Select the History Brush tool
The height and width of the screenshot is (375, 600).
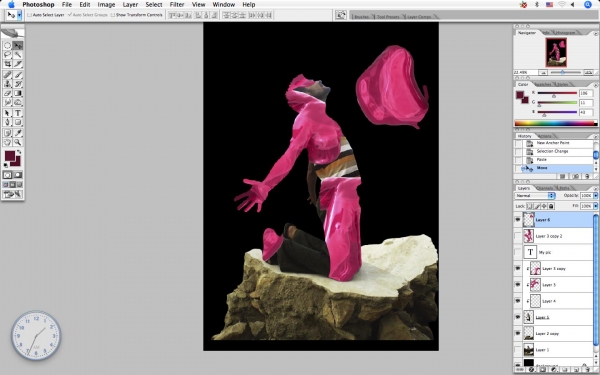(x=18, y=84)
